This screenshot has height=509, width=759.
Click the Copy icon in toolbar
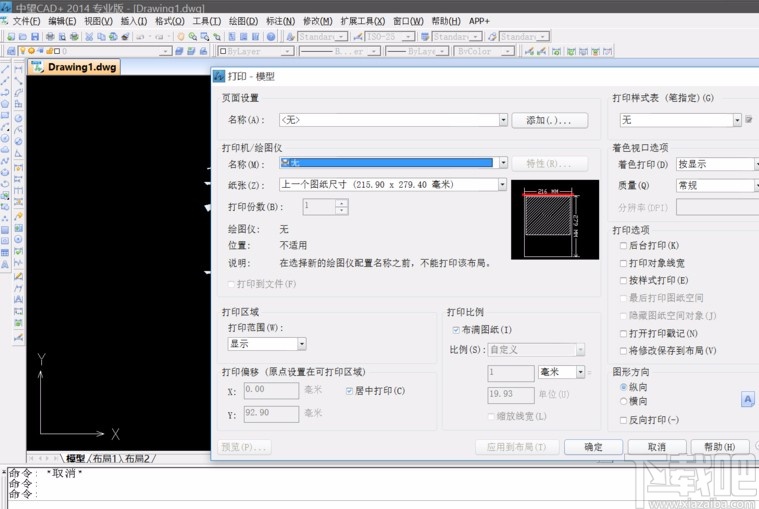coord(101,36)
